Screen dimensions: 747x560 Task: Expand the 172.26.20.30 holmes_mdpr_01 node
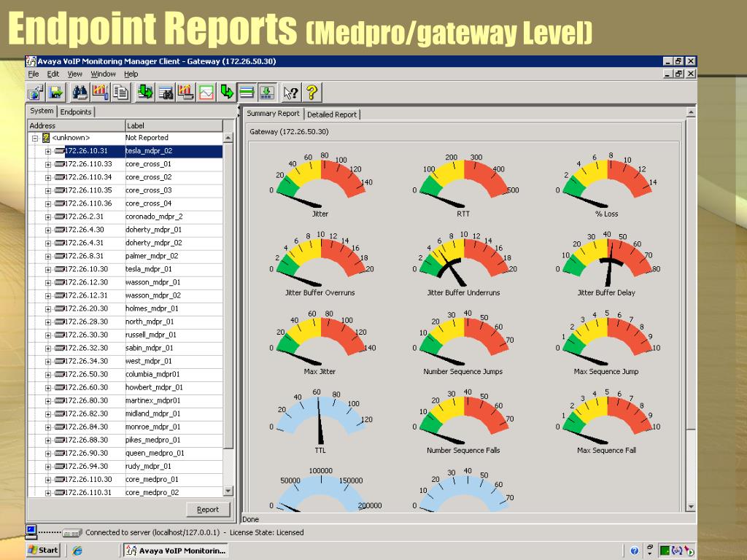48,309
